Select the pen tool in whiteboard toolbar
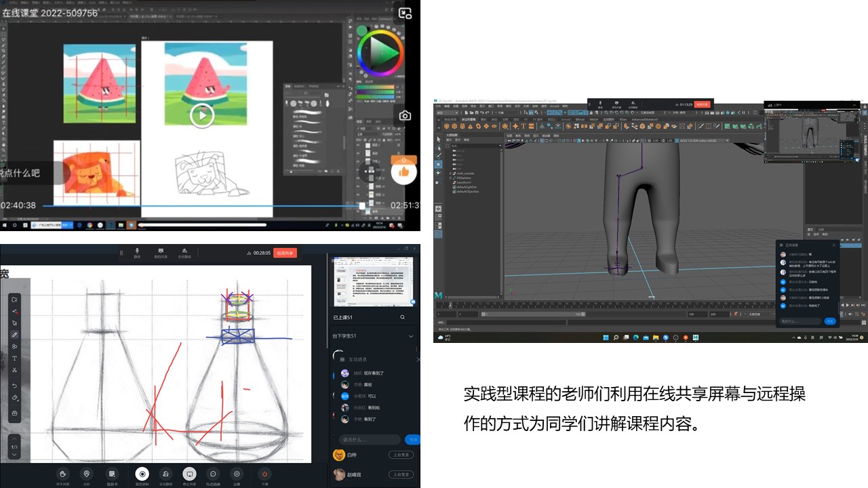The height and width of the screenshot is (488, 868). point(15,335)
